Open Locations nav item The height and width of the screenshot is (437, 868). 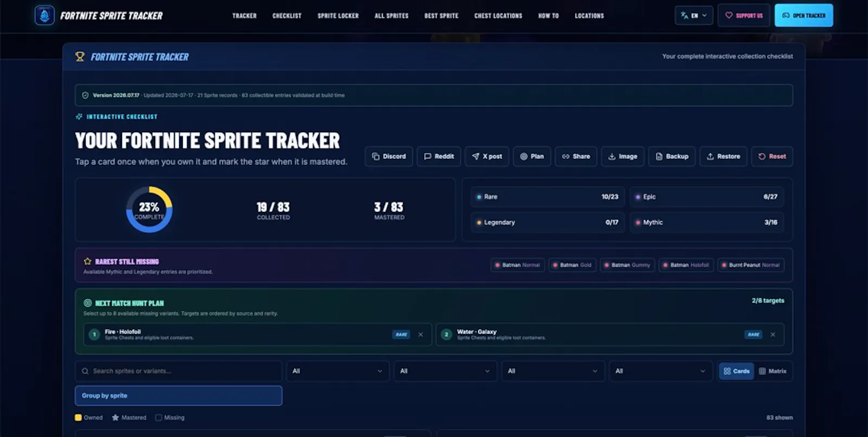(589, 16)
